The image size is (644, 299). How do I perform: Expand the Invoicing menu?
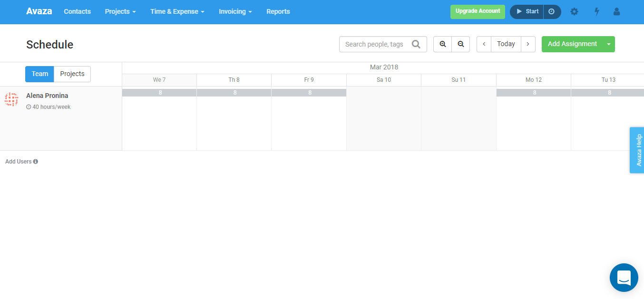(235, 11)
